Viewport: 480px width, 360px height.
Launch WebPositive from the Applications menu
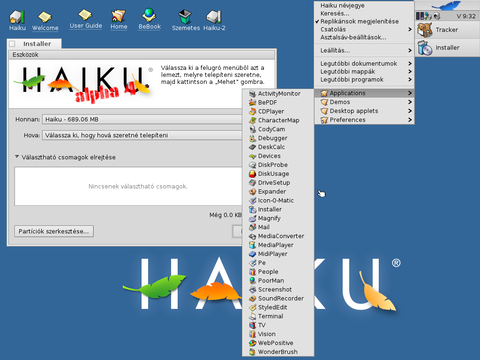click(278, 343)
